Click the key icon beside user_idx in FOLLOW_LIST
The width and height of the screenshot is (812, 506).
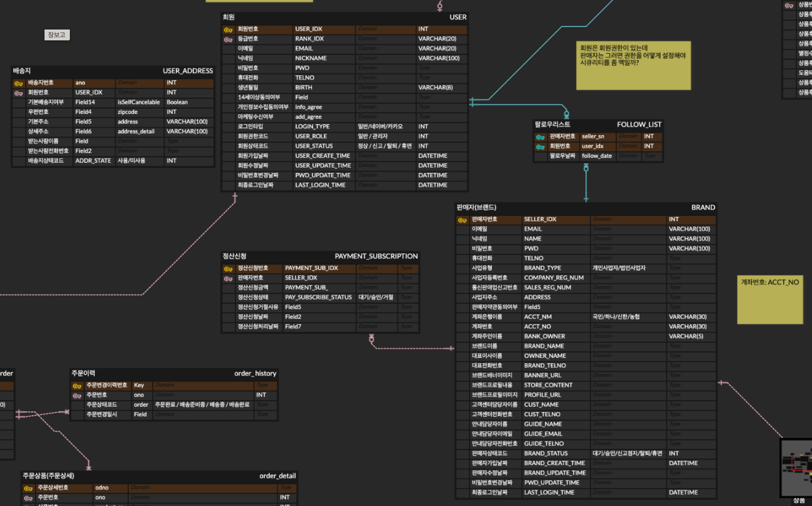click(541, 146)
